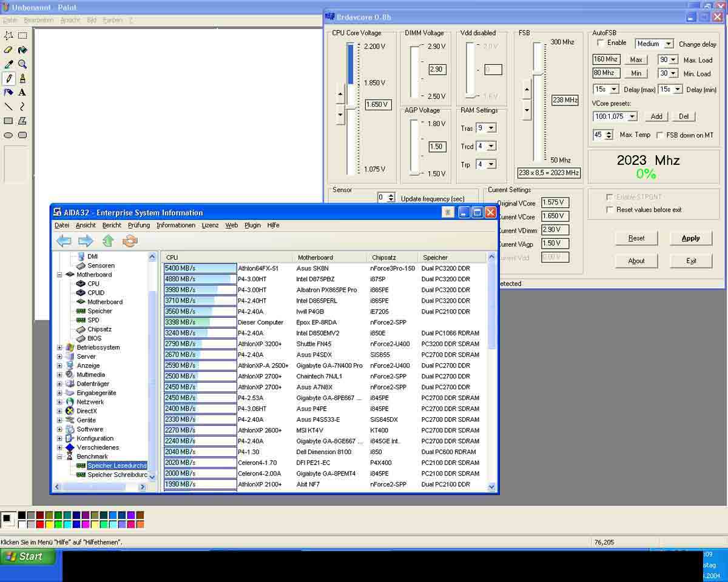The height and width of the screenshot is (582, 728).
Task: Select the Airbrush spray tool in Paint
Action: click(8, 92)
